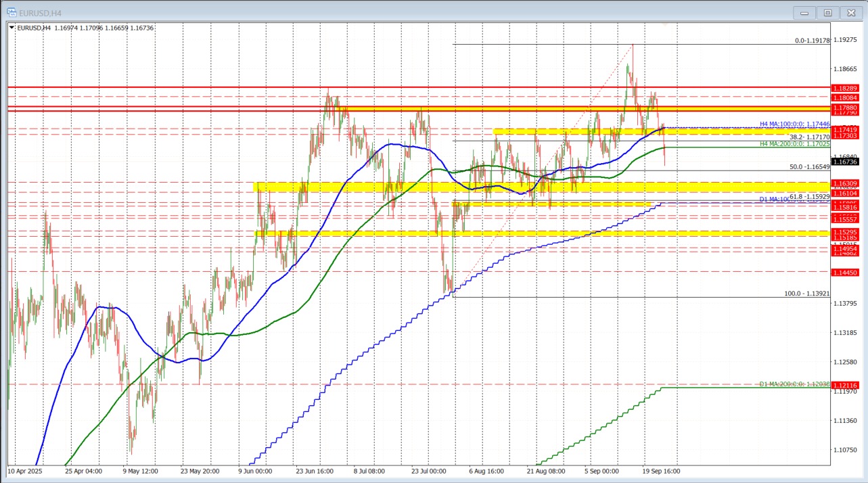Select the D1 MA:200 label near 1.12038
This screenshot has height=483, width=868.
click(793, 384)
